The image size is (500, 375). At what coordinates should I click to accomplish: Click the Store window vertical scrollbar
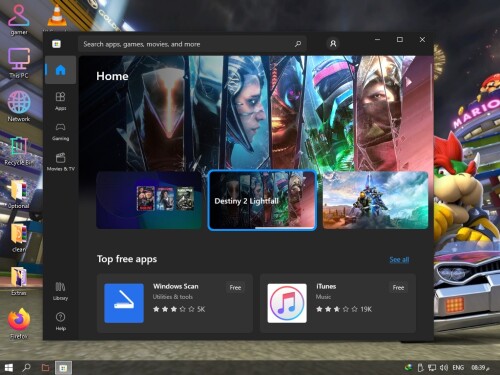[431, 87]
